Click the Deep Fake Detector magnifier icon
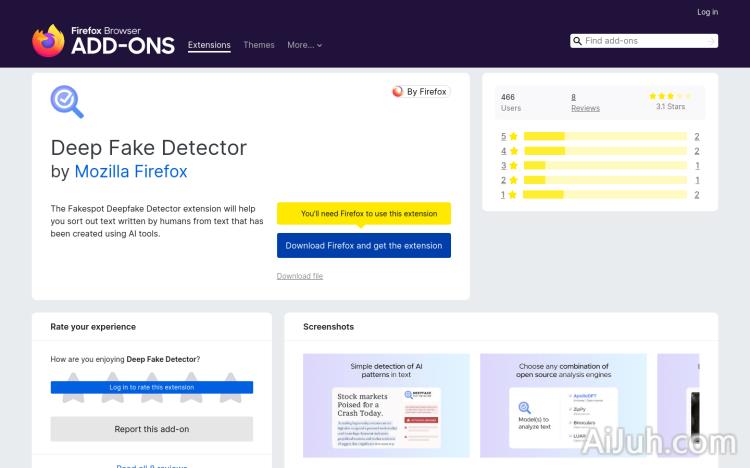 pos(67,101)
